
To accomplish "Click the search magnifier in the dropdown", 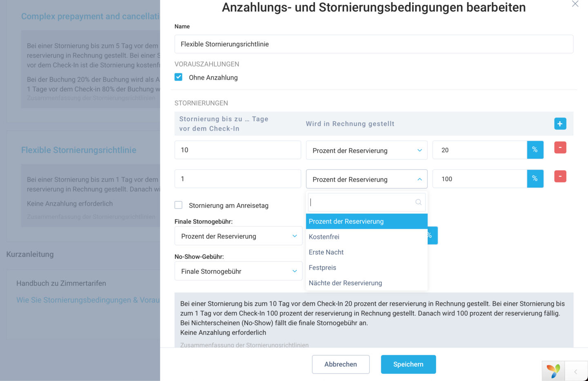I will (x=418, y=202).
